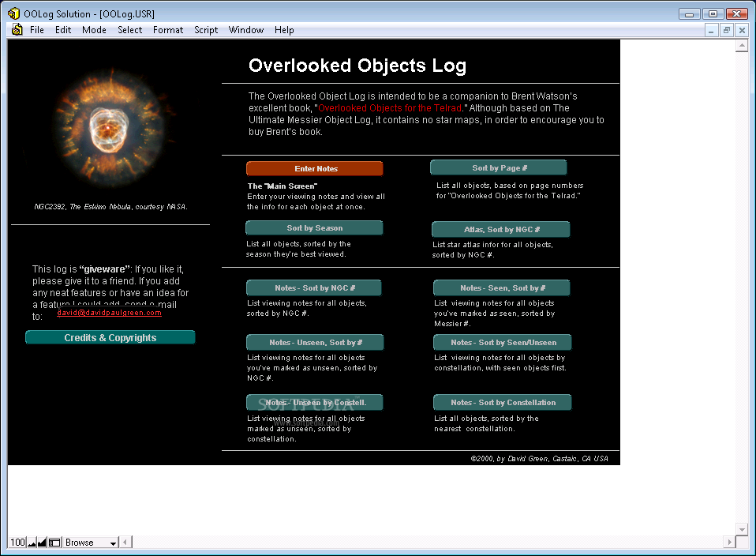Click the vertical scroll up arrow
The width and height of the screenshot is (756, 556).
[x=742, y=46]
